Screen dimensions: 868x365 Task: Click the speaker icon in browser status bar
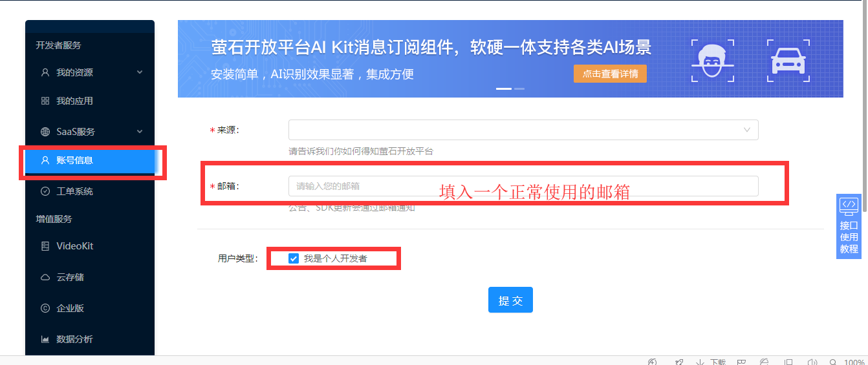click(x=812, y=362)
